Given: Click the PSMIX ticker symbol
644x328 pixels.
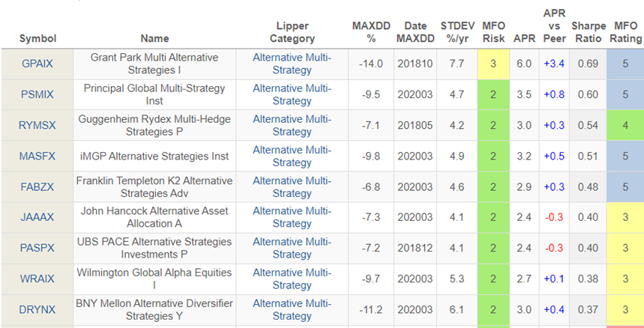Looking at the screenshot, I should [36, 94].
